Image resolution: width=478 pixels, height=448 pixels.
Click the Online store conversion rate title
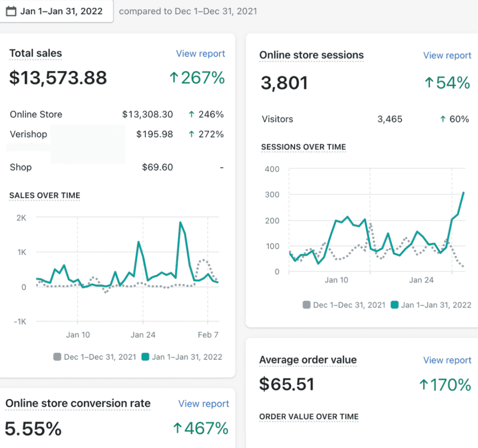coord(78,403)
